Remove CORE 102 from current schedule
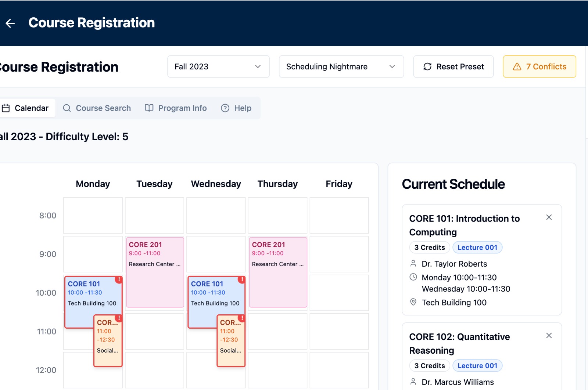588x390 pixels. click(549, 336)
